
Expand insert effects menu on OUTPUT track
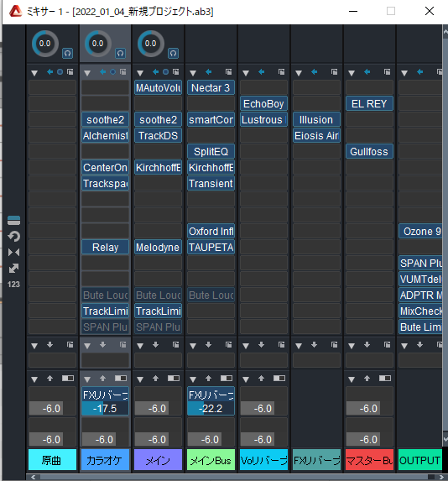point(404,73)
